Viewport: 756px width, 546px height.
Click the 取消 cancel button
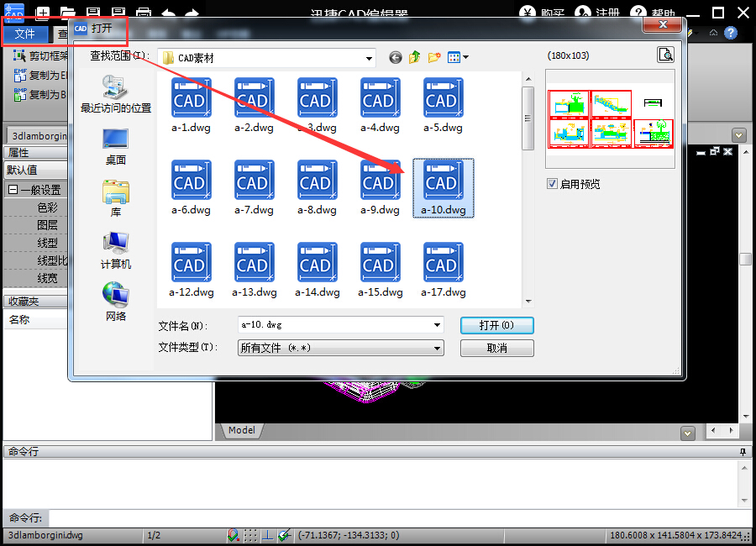click(496, 349)
